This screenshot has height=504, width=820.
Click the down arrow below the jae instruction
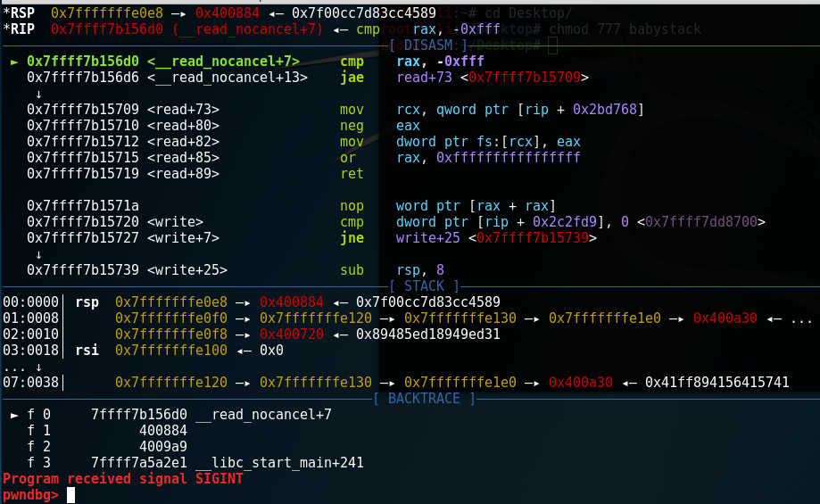click(x=38, y=94)
